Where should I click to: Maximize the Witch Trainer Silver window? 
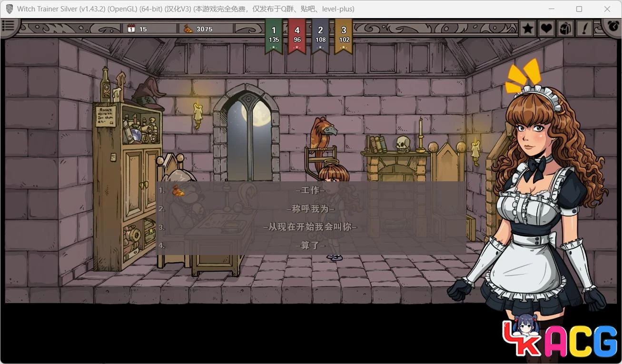point(579,9)
